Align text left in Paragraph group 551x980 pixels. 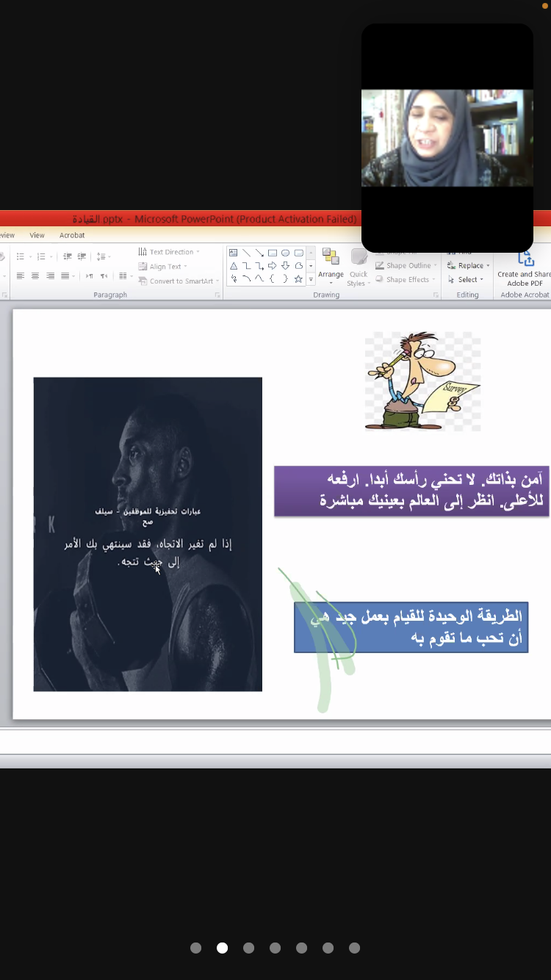coord(21,276)
